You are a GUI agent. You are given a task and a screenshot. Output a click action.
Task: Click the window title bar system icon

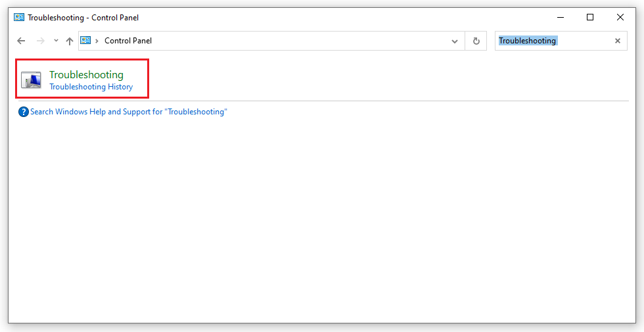pos(19,18)
